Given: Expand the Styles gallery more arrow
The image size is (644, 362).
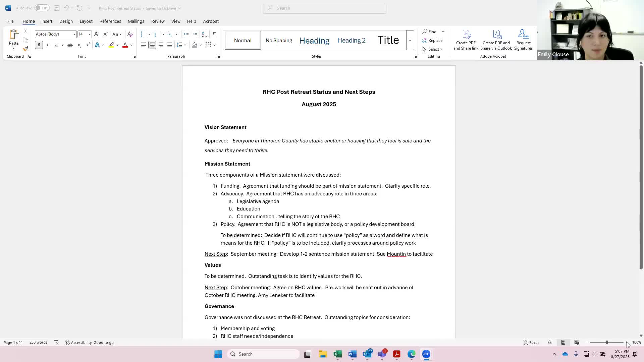Looking at the screenshot, I should click(410, 40).
